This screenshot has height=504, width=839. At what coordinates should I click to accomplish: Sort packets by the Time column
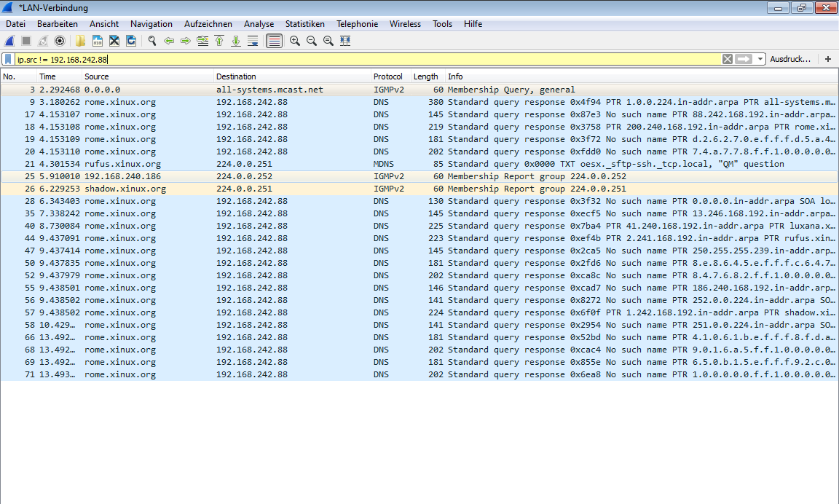pyautogui.click(x=60, y=76)
